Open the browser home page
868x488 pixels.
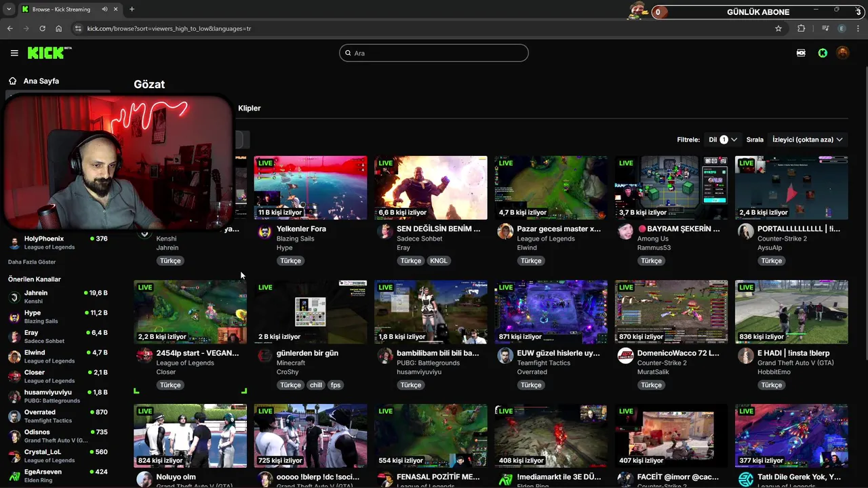(x=58, y=28)
